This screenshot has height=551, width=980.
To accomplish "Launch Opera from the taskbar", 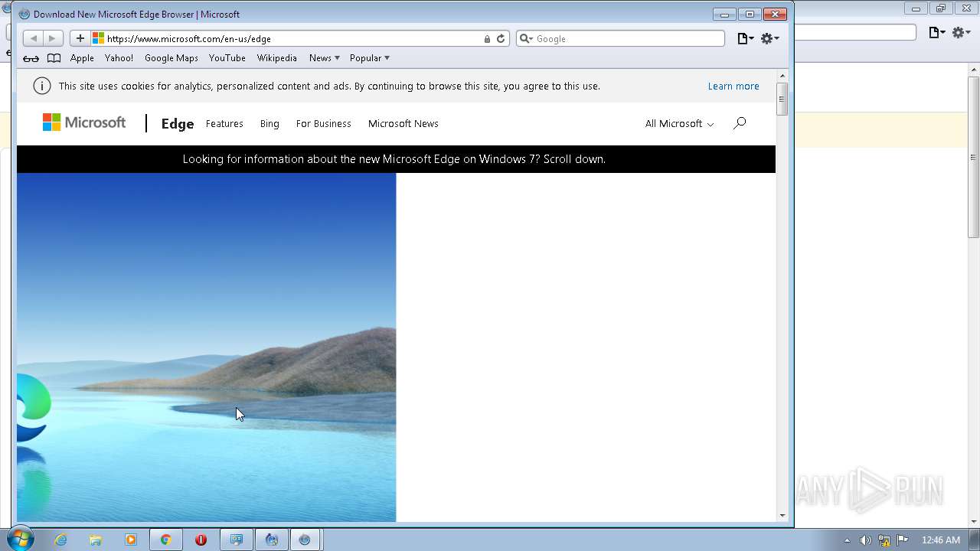I will [x=201, y=540].
